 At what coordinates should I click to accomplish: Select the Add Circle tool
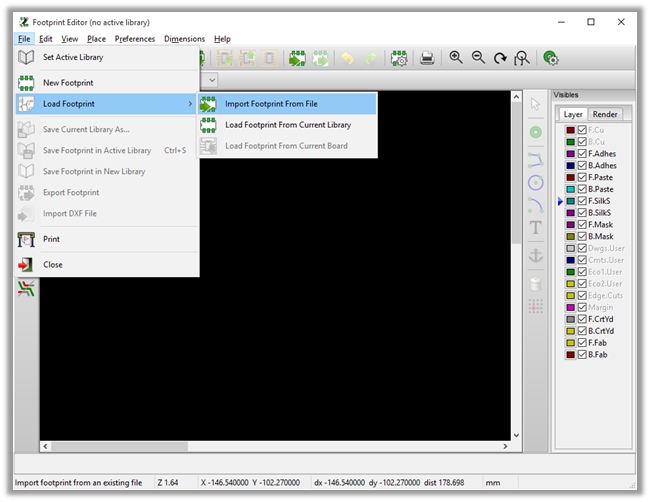click(536, 183)
